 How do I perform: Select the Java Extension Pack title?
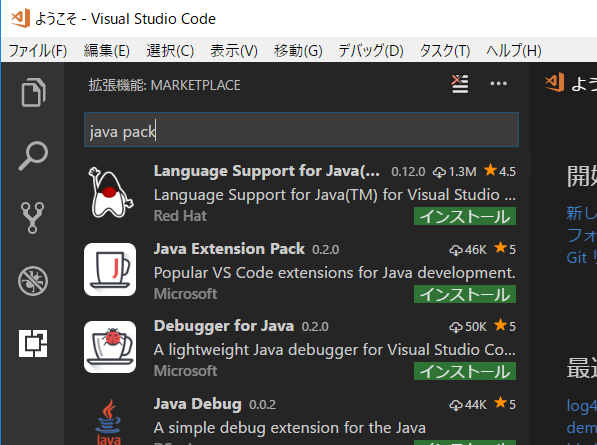click(x=229, y=249)
